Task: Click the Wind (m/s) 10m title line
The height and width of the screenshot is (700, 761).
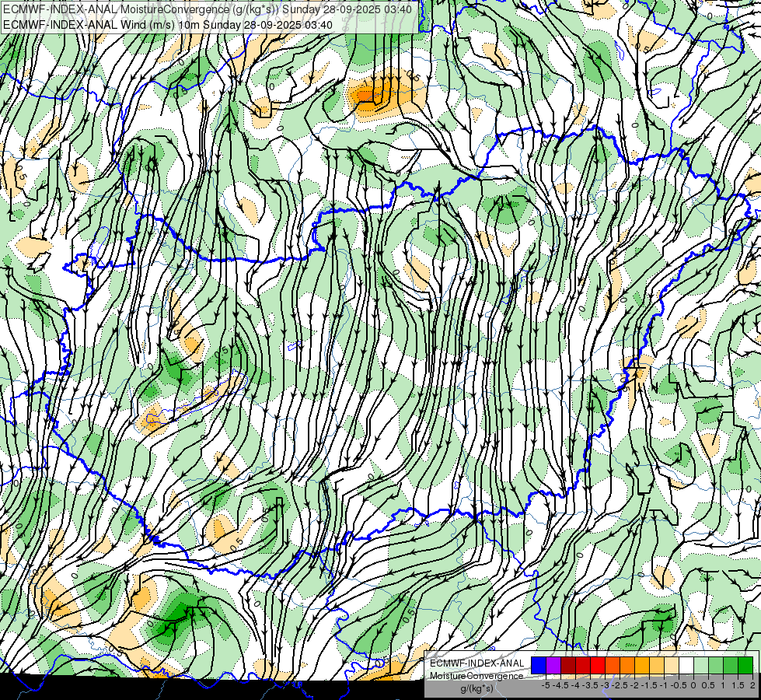Action: (168, 25)
